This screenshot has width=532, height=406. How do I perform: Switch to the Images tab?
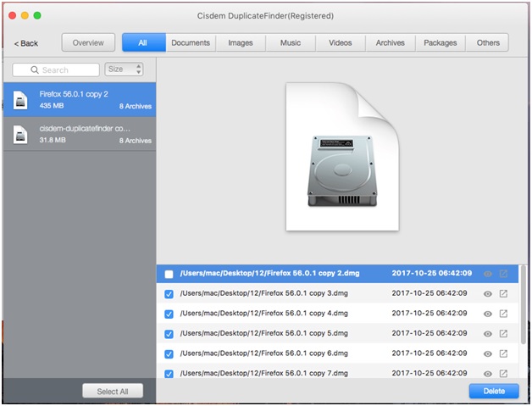click(241, 42)
